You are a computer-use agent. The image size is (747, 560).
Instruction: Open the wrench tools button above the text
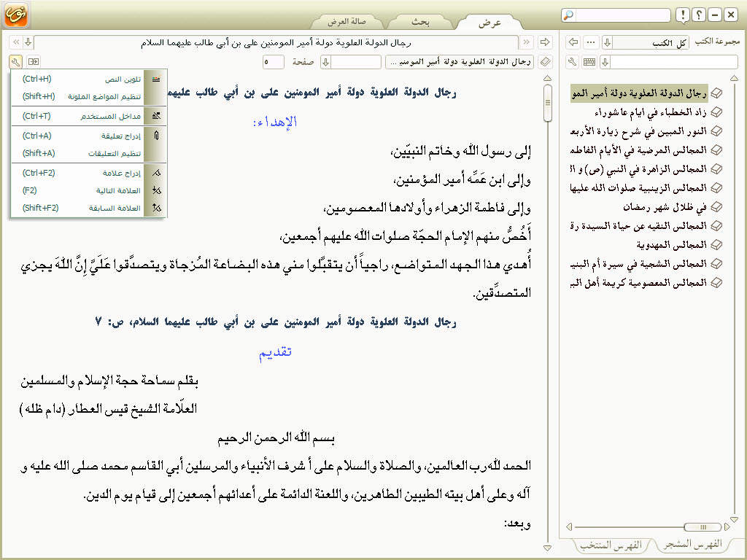tap(16, 62)
